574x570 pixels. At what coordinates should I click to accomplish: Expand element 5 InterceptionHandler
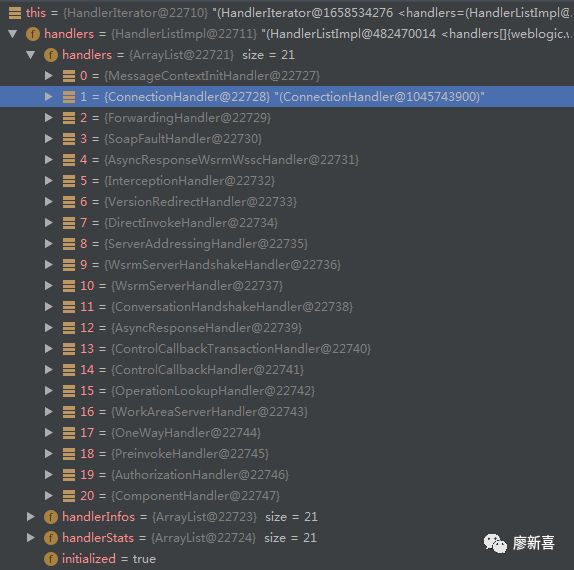[x=48, y=180]
